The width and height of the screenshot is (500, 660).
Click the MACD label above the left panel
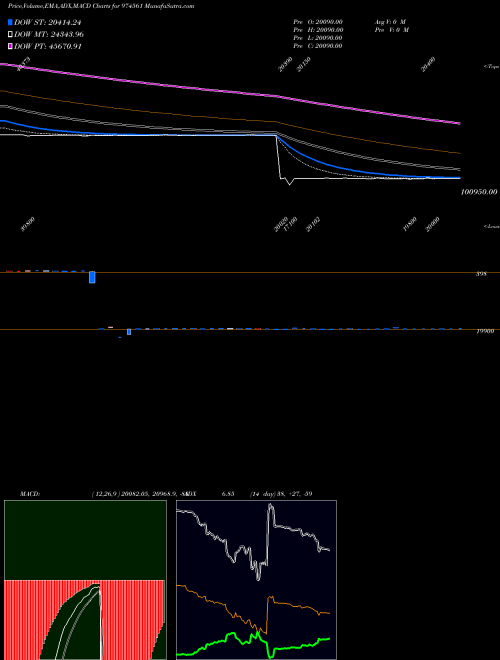pyautogui.click(x=30, y=493)
